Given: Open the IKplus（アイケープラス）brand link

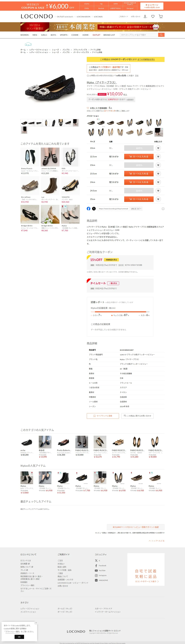Looking at the screenshot, I should click(x=102, y=82).
